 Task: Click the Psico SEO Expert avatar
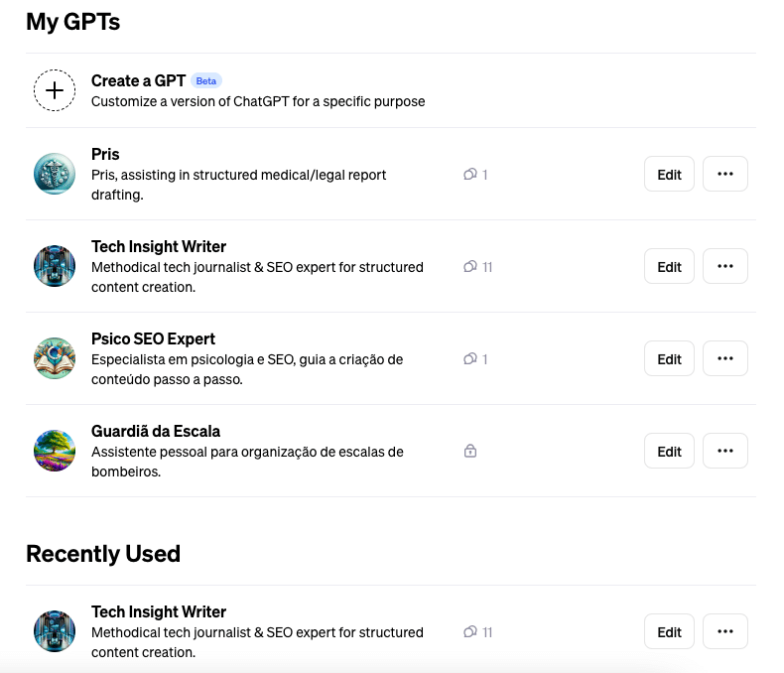(x=55, y=358)
